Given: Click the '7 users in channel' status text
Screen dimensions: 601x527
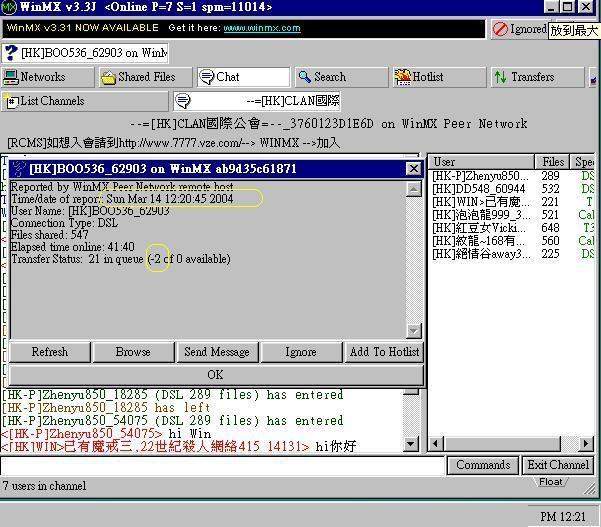Looking at the screenshot, I should point(44,486).
